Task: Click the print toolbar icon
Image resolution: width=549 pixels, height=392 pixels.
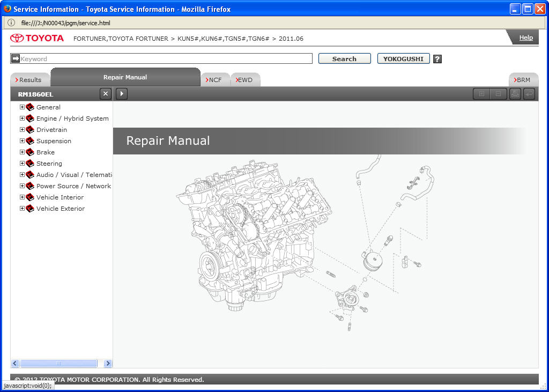Action: (515, 94)
